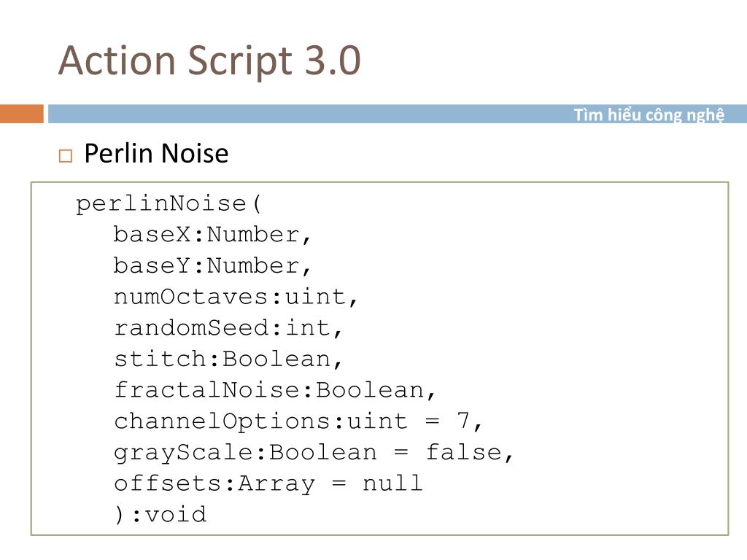Viewport: 747px width, 560px height.
Task: Click the square bullet beside Perlin Noise
Action: coord(66,155)
